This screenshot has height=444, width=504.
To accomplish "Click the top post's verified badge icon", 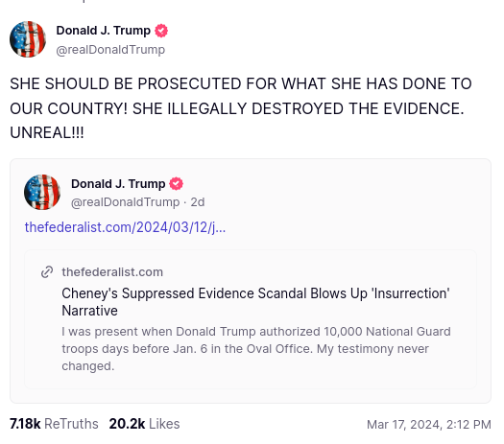I will tap(161, 31).
